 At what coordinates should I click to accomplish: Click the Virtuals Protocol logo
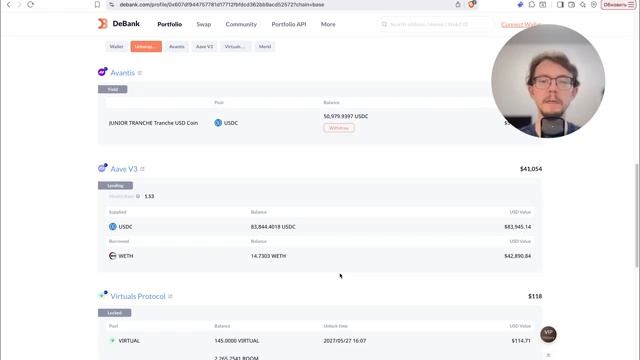click(102, 295)
